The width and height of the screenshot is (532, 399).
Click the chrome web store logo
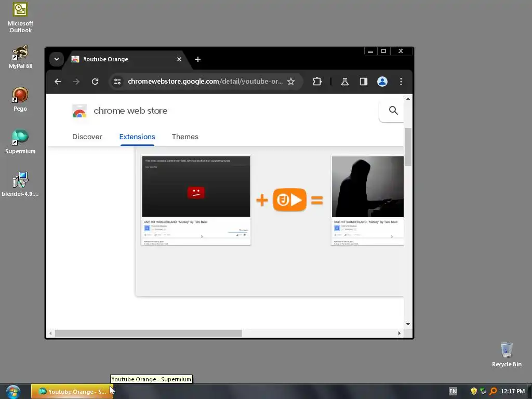point(79,111)
